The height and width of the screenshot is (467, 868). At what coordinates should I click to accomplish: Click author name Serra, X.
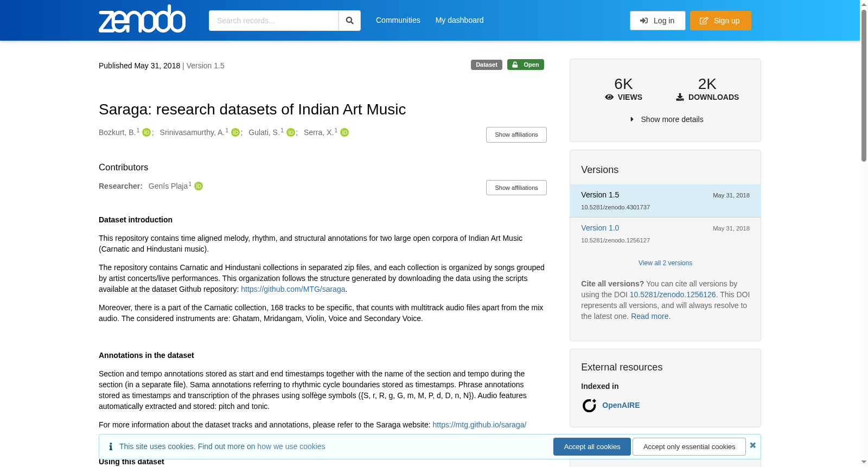[x=318, y=132]
